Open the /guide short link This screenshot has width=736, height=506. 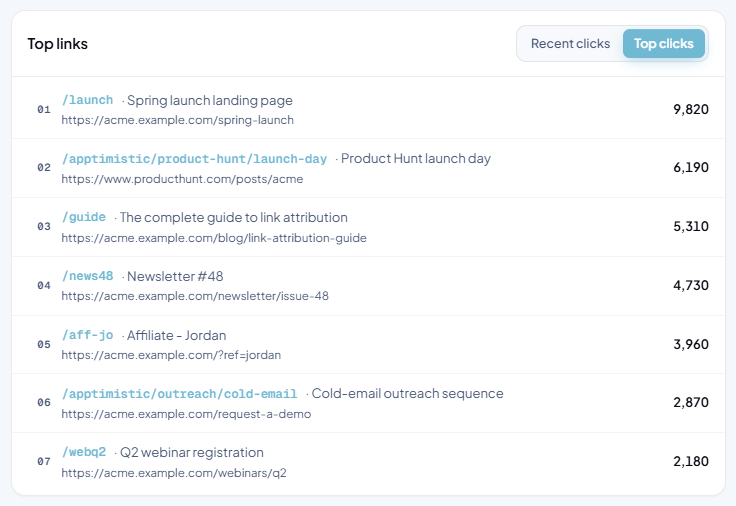click(x=84, y=217)
